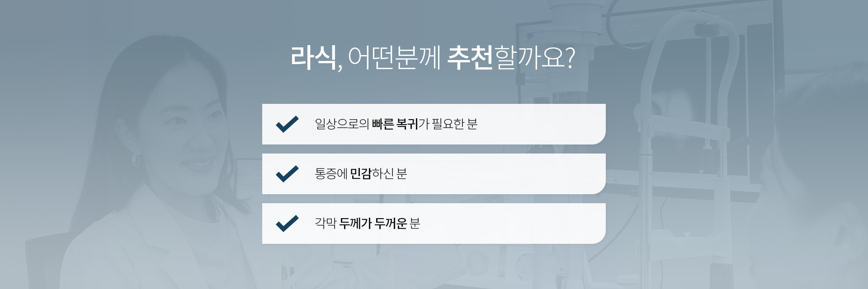
Task: Click the bold words 두께가 두꺼운
Action: click(x=373, y=224)
